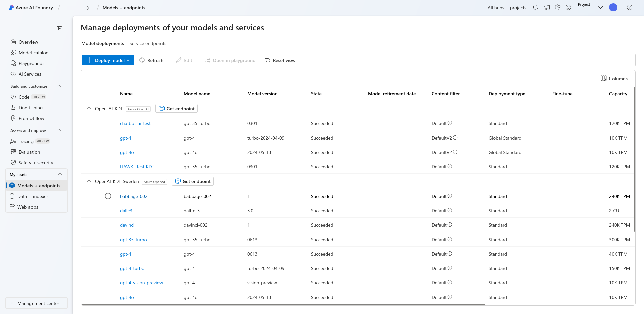The image size is (644, 314).
Task: Click the Model retirement date column header
Action: coord(392,94)
